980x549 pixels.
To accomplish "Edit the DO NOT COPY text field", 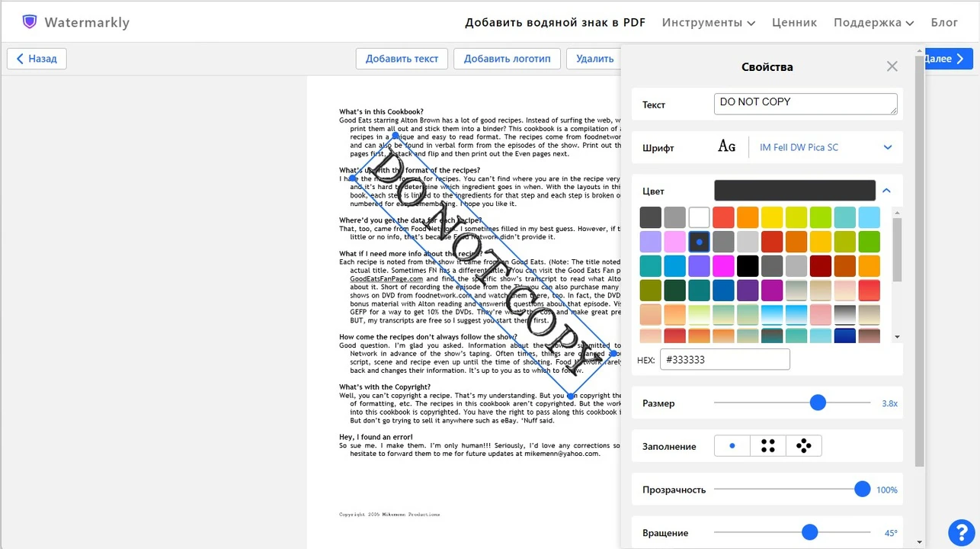I will [x=805, y=104].
